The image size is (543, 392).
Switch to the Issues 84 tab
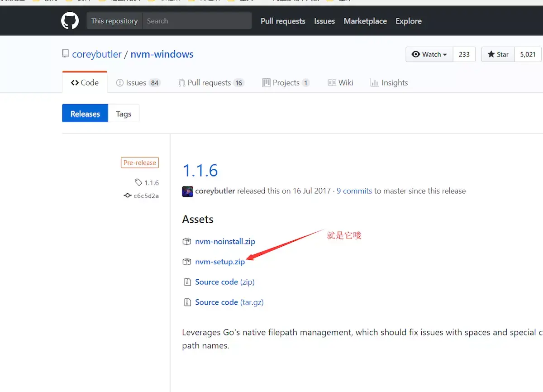[x=138, y=82]
